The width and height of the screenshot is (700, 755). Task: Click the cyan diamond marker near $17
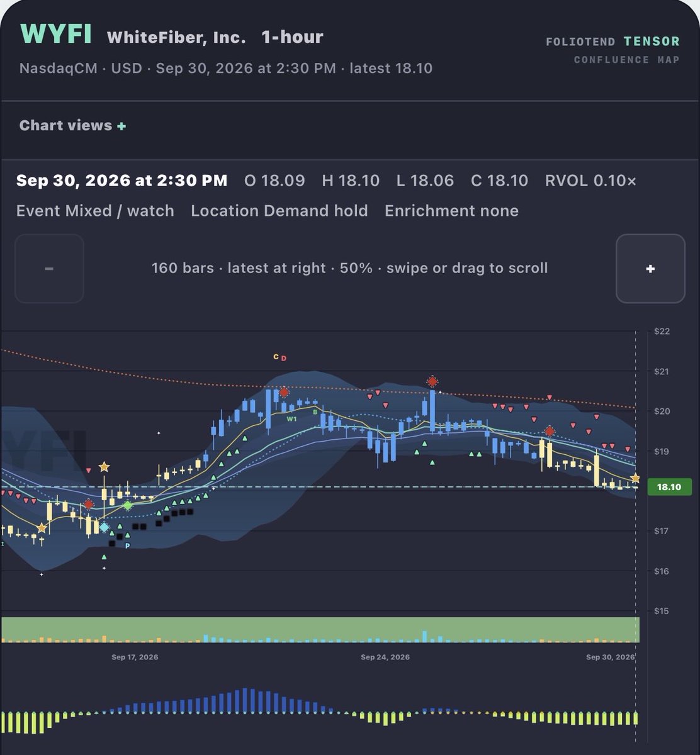[x=104, y=527]
